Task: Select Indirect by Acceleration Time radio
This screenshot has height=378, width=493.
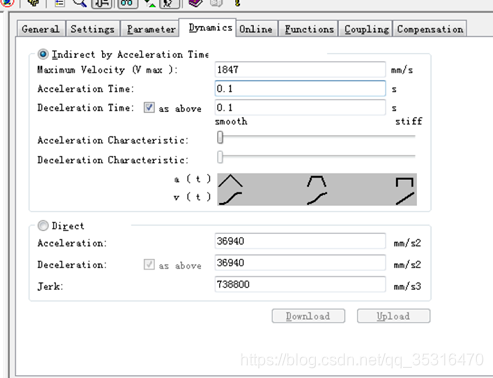Action: click(x=43, y=54)
